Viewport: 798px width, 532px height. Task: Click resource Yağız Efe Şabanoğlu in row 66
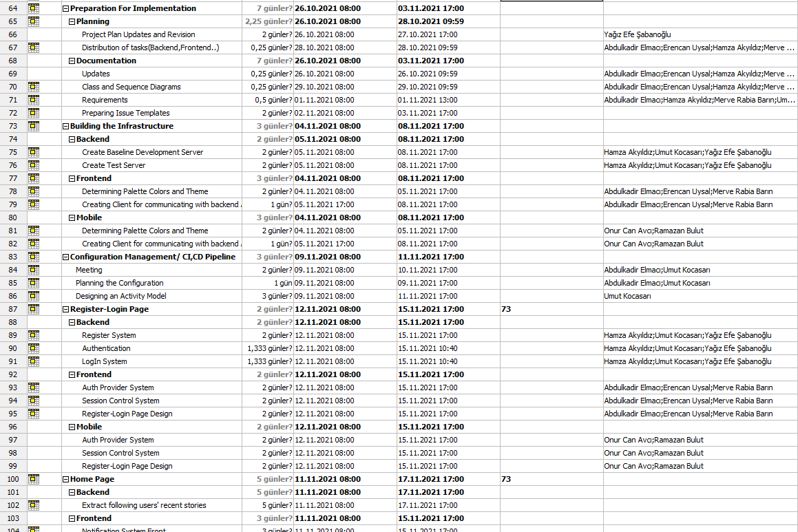tap(637, 34)
